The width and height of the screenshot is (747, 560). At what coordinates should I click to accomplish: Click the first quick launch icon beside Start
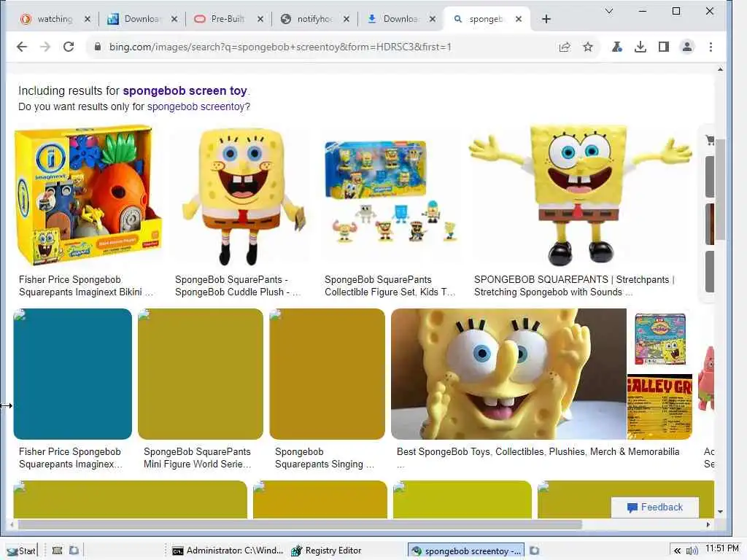(57, 551)
